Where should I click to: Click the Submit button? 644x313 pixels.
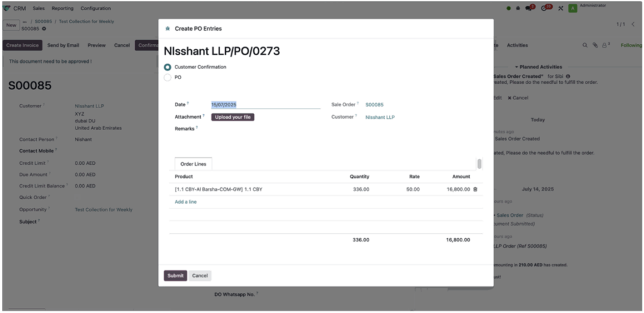(x=175, y=276)
